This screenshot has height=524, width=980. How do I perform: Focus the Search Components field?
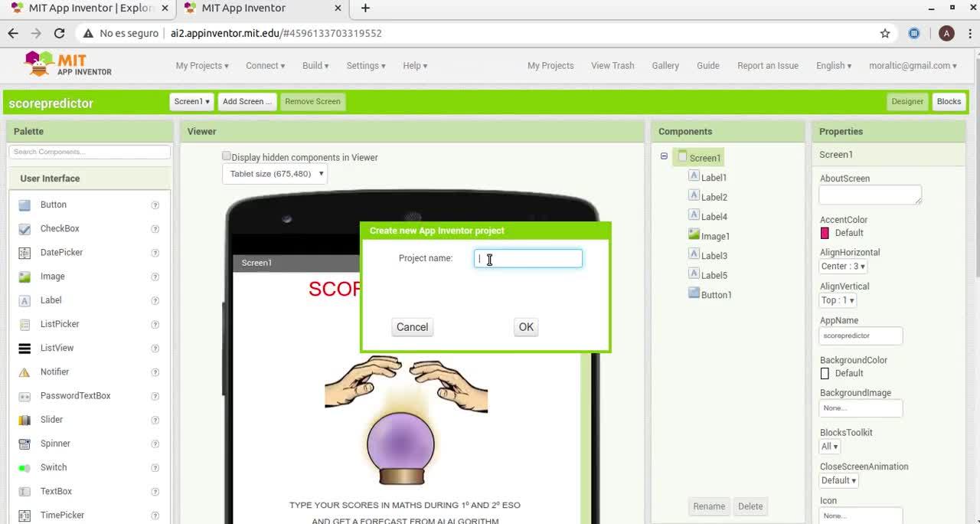[90, 152]
